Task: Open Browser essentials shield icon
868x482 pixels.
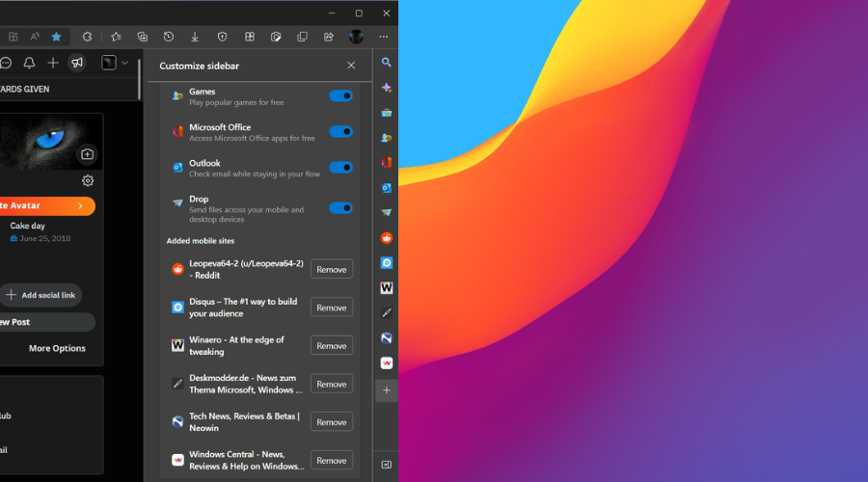Action: (x=222, y=37)
